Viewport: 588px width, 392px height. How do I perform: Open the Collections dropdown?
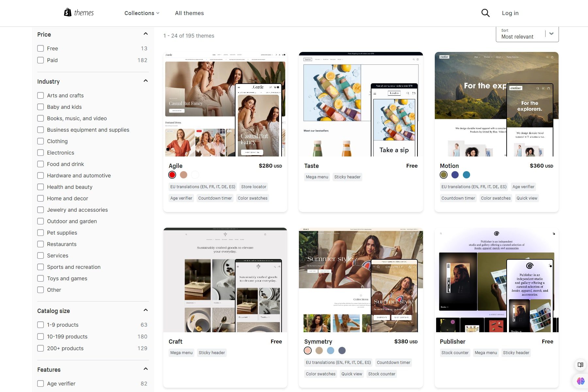click(141, 13)
